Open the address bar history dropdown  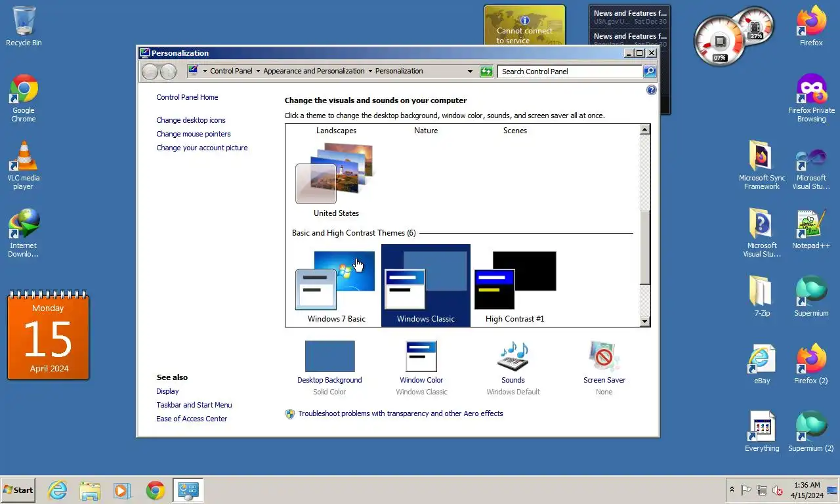470,71
